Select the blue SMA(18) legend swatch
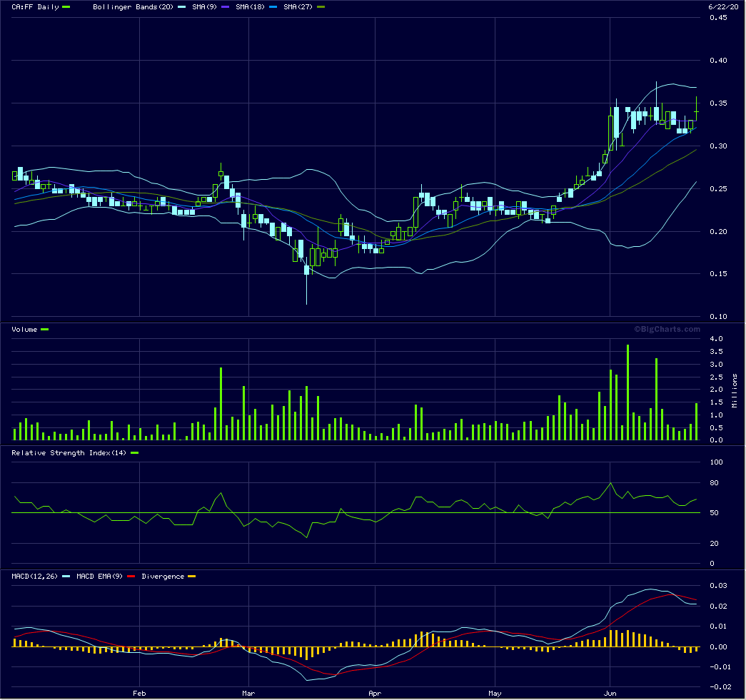Viewport: 746px width, 700px height. 273,7
